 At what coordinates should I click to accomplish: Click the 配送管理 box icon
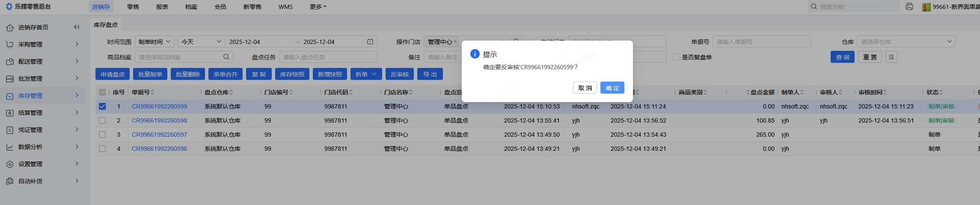coord(10,61)
